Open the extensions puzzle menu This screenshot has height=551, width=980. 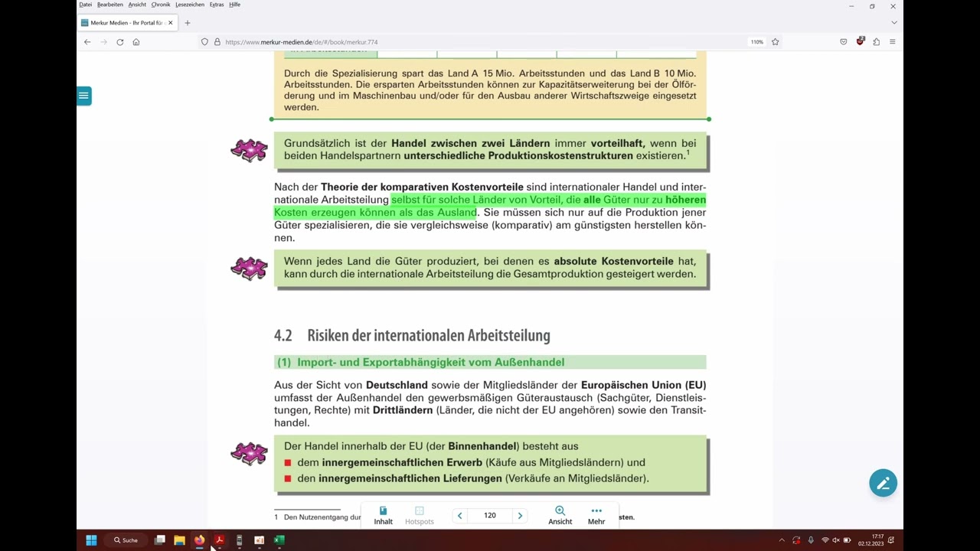(877, 42)
